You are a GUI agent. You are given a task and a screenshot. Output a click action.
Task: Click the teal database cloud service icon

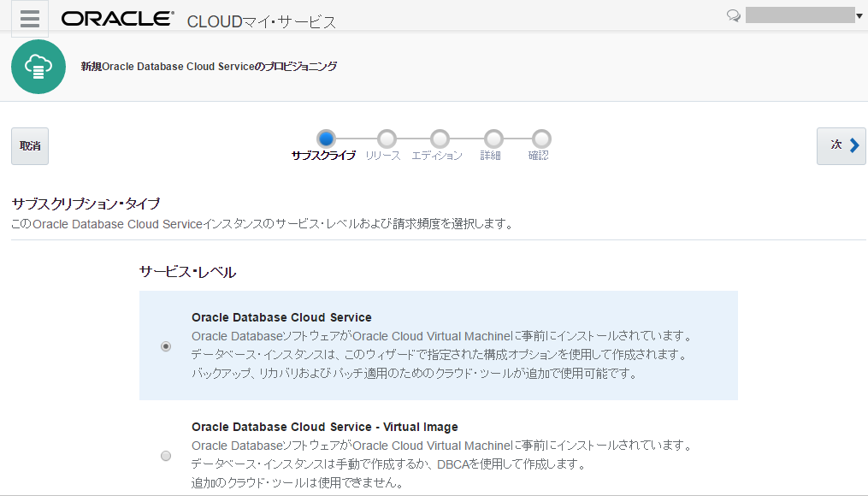point(38,67)
